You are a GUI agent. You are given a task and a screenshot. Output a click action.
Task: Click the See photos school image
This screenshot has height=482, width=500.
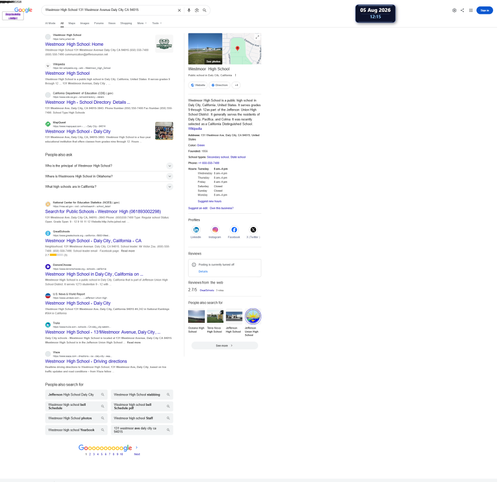205,49
